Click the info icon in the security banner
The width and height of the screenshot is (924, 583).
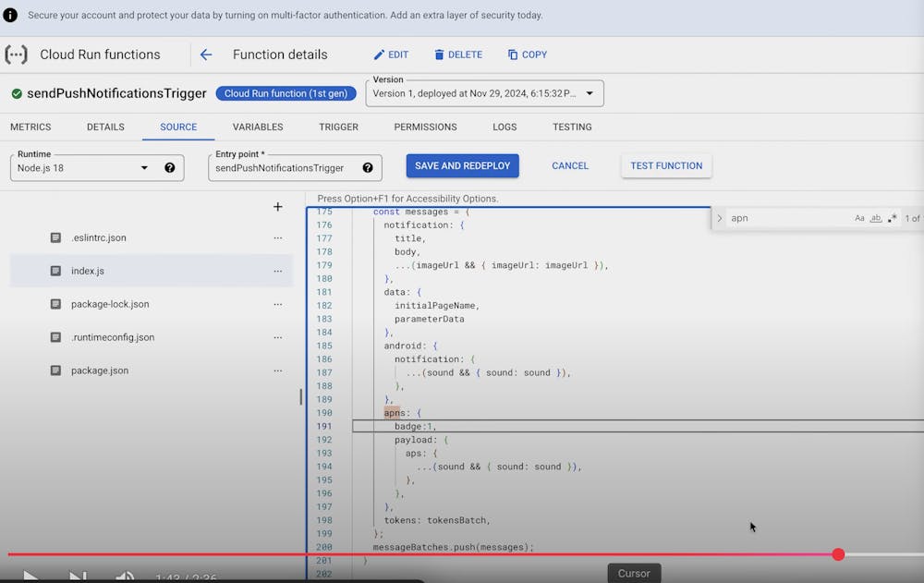click(10, 15)
